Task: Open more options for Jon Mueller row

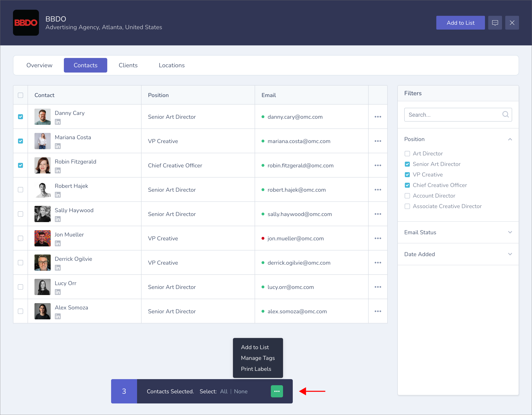Action: coord(378,239)
